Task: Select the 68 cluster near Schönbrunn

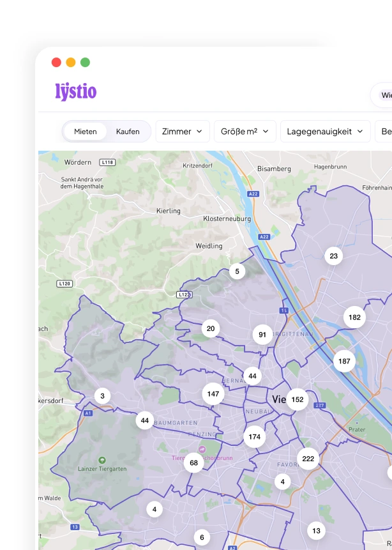Action: pos(193,462)
